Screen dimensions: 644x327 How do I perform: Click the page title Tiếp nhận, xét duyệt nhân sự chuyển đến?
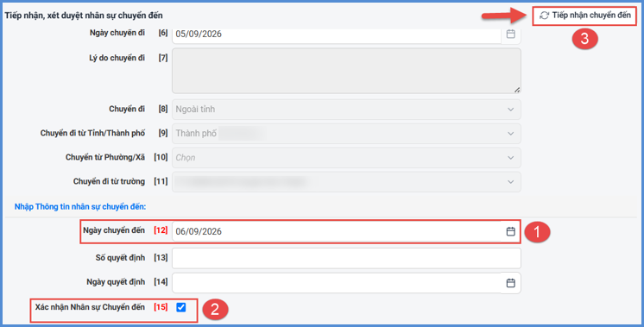(x=84, y=16)
